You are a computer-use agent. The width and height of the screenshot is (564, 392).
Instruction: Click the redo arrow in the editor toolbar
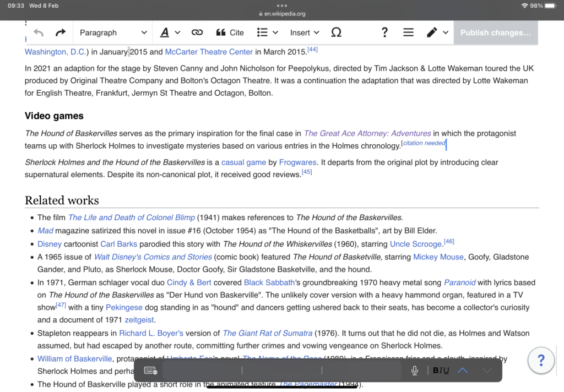(x=61, y=33)
